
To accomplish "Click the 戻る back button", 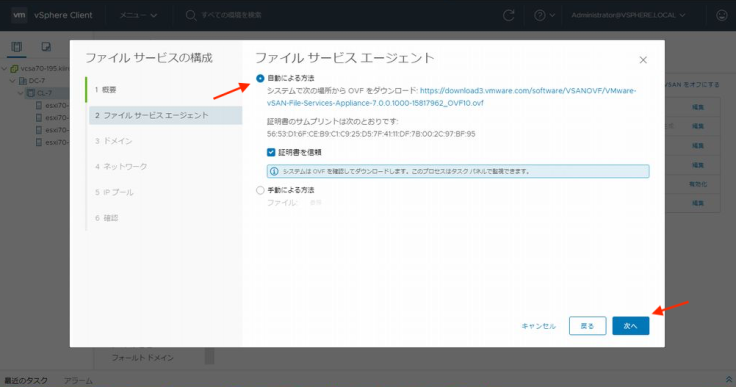I will (587, 325).
